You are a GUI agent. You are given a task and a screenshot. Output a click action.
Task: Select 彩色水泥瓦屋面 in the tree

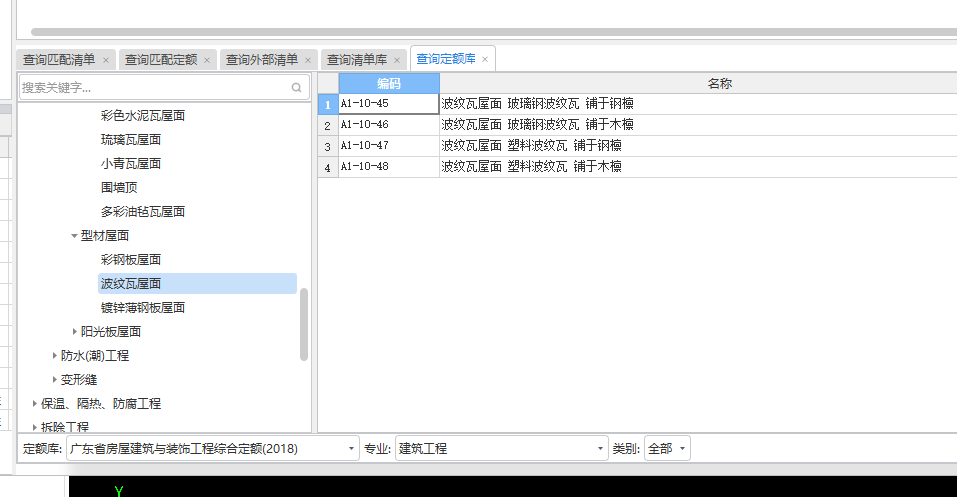pos(143,115)
